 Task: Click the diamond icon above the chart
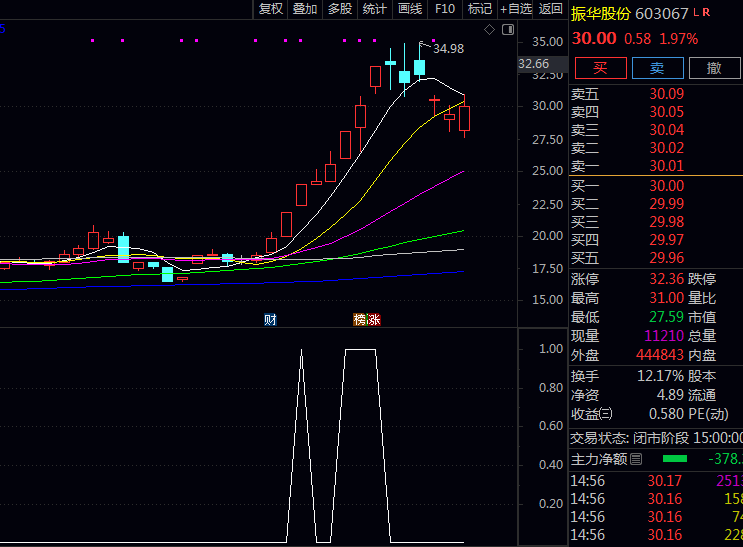click(489, 30)
